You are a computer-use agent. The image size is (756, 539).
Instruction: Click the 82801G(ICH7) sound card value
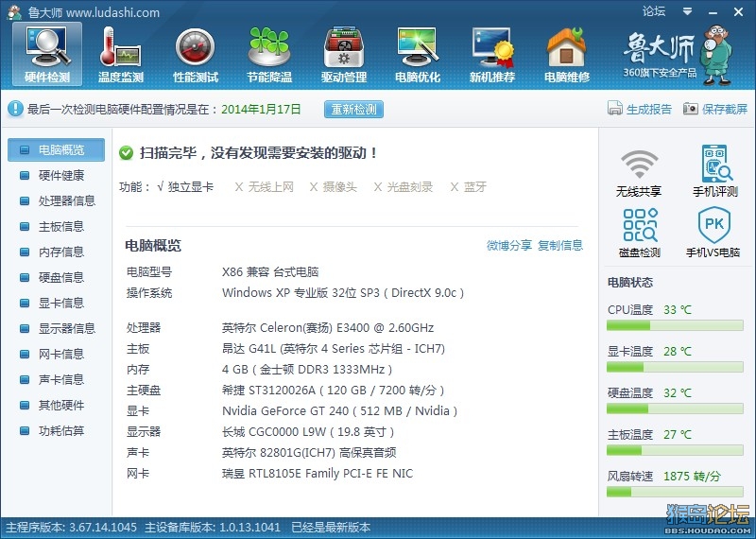(x=309, y=453)
